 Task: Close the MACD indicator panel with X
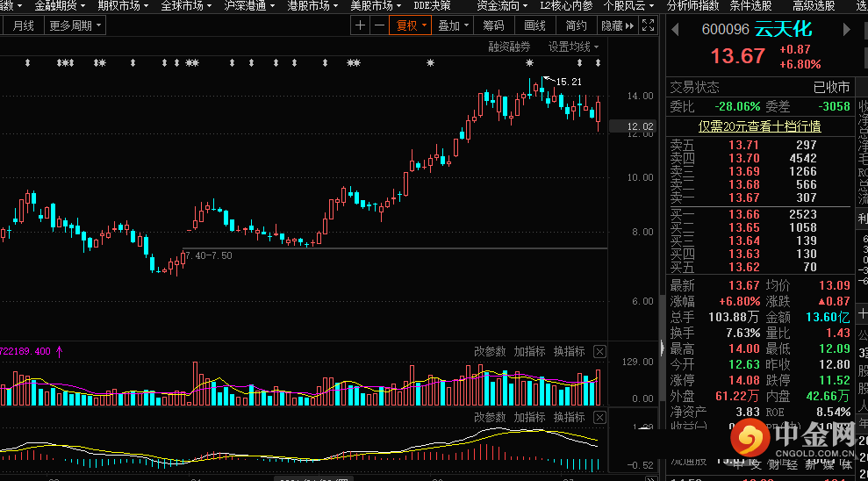coord(599,418)
